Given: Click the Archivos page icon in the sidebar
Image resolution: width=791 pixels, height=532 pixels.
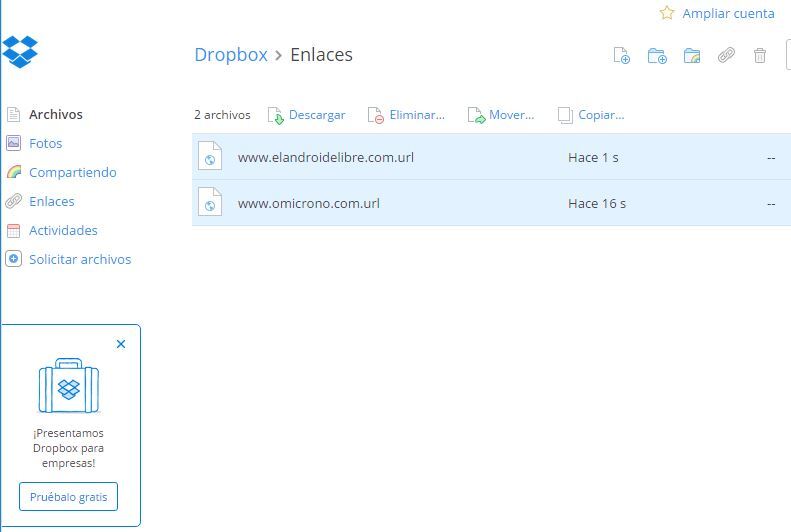Looking at the screenshot, I should coord(14,114).
